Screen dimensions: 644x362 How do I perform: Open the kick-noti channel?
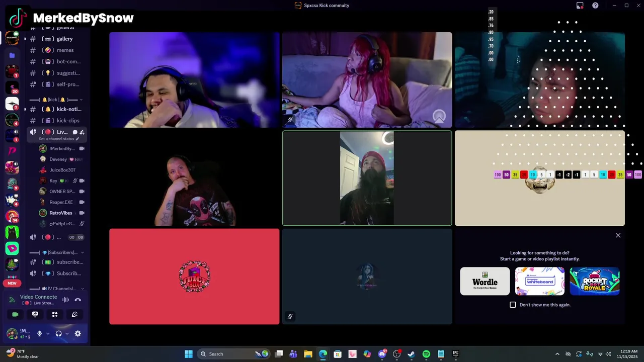56,109
